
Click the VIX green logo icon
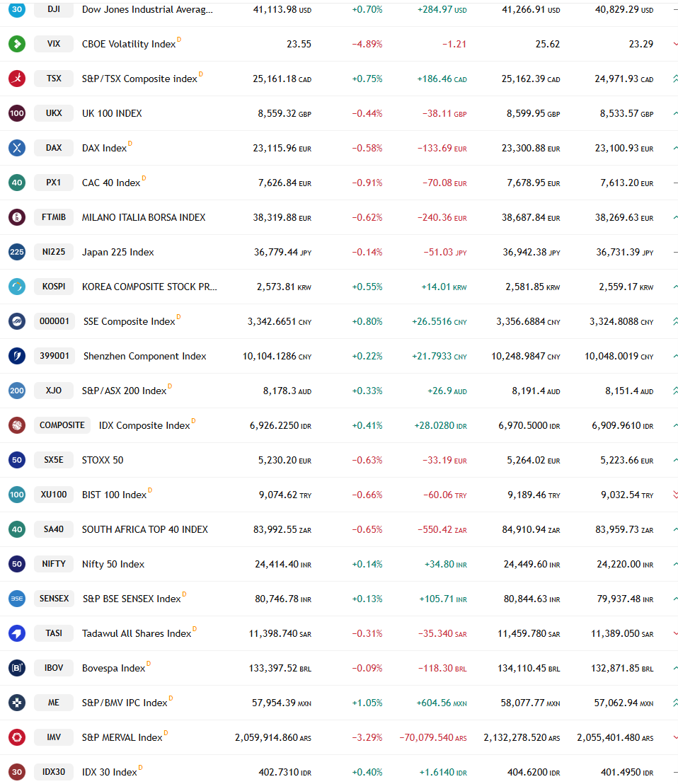(17, 44)
